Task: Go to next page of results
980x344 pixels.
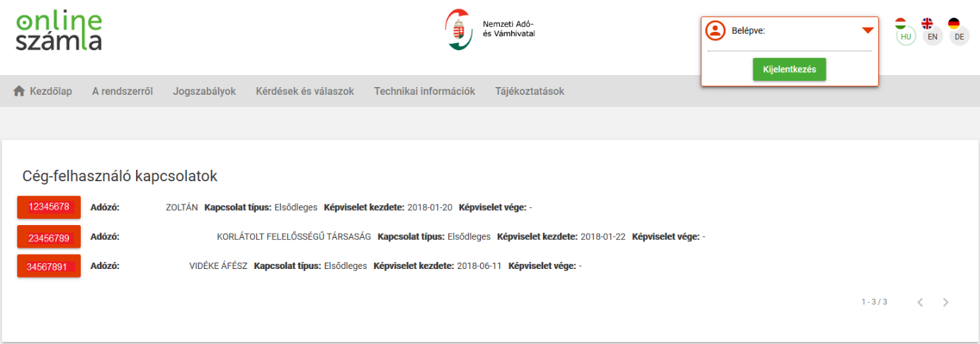Action: coord(945,302)
